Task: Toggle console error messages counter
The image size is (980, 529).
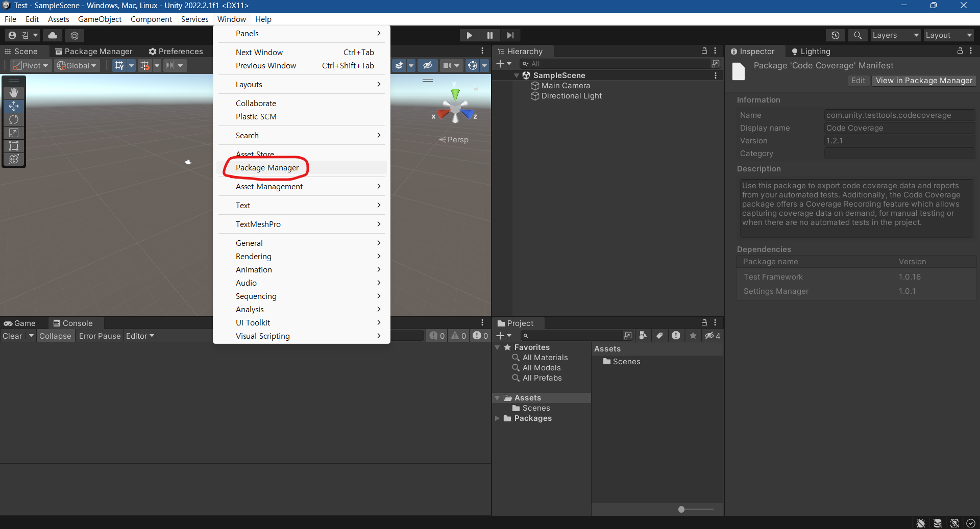Action: tap(480, 336)
